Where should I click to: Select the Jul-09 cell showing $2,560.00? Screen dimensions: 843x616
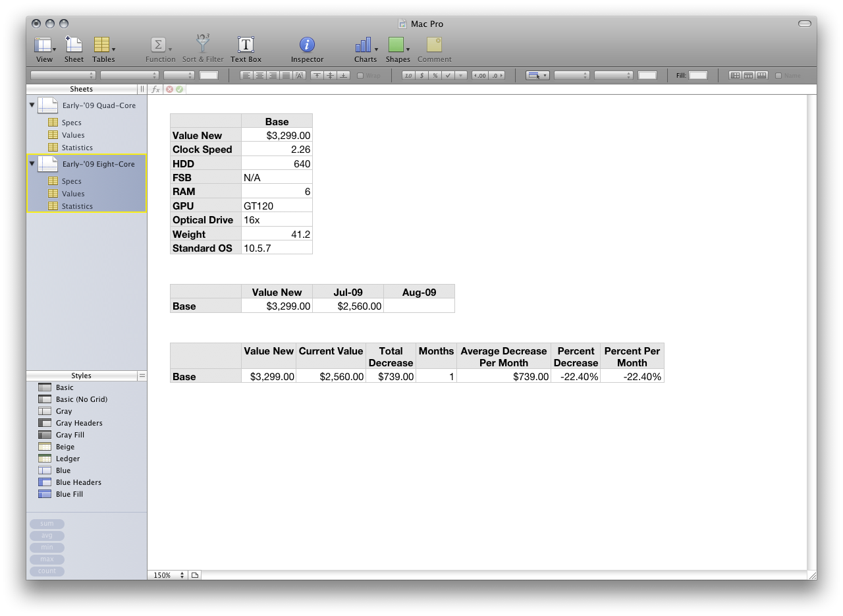(x=348, y=306)
